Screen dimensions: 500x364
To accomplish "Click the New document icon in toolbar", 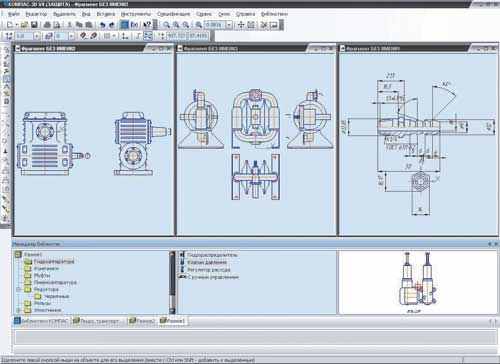I will point(10,25).
